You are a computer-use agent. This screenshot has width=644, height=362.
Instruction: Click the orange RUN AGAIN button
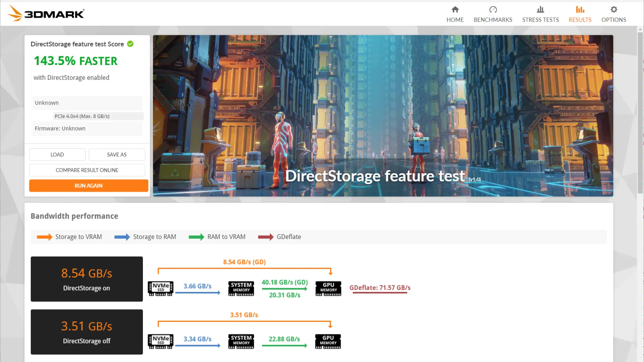tap(89, 186)
